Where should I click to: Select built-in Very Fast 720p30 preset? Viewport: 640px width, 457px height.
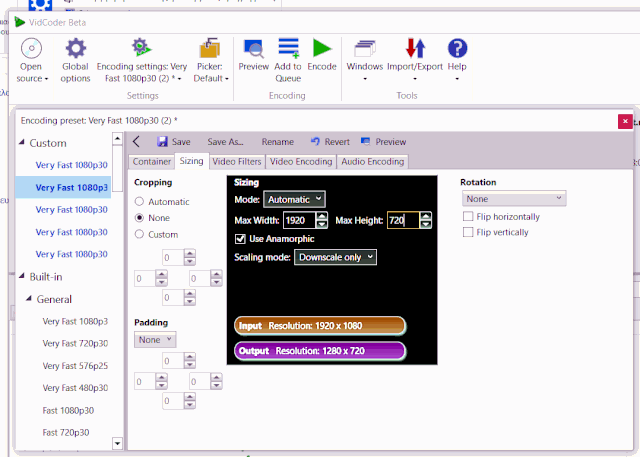[x=75, y=343]
